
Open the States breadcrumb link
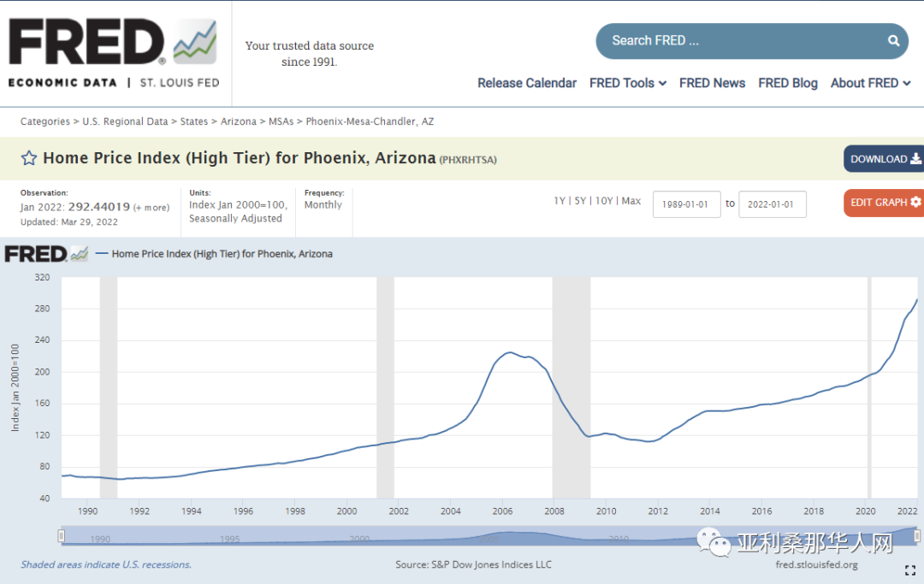[x=194, y=121]
